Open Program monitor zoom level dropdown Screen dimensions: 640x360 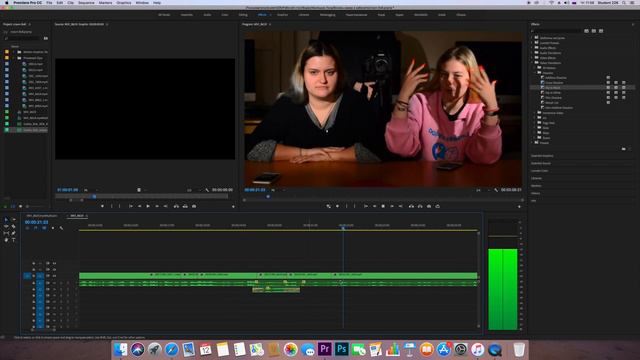point(278,190)
